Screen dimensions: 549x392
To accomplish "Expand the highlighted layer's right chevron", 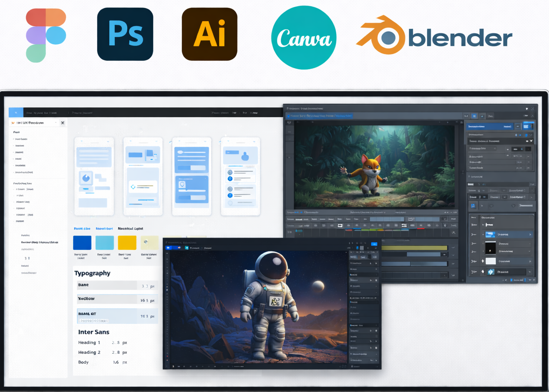I will click(530, 235).
